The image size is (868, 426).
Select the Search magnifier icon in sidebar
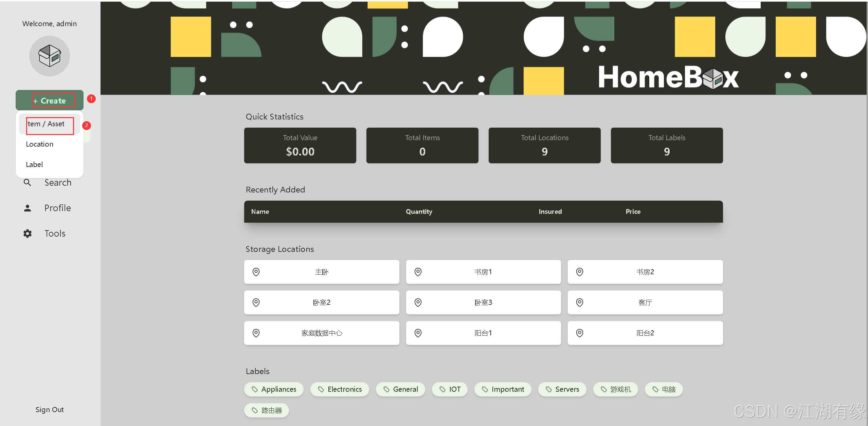point(28,182)
